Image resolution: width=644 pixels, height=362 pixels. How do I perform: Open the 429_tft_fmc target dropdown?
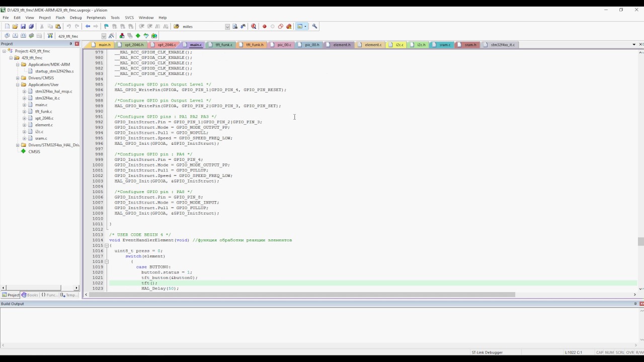point(104,36)
